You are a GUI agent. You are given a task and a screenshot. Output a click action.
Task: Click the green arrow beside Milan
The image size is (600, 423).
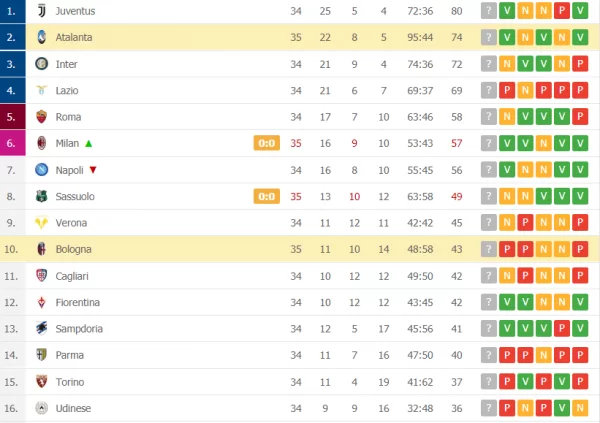pos(89,143)
